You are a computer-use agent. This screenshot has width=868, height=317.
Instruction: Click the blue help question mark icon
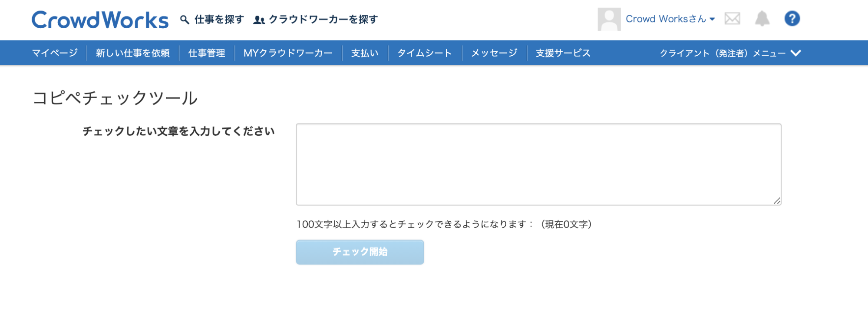[x=792, y=19]
